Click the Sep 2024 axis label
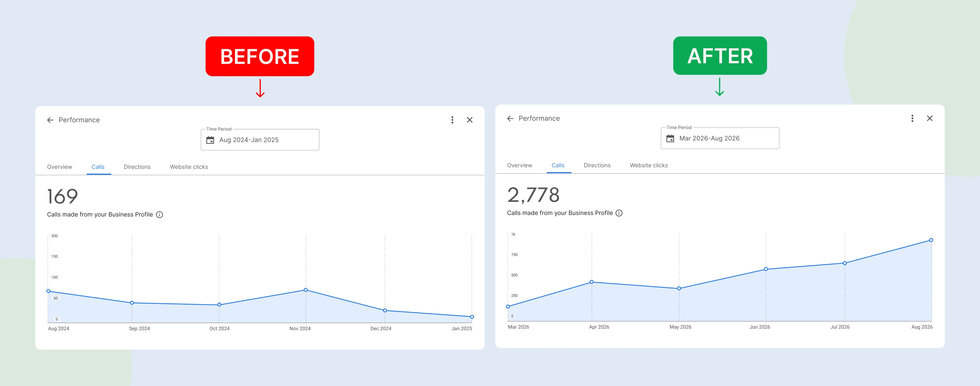This screenshot has height=386, width=980. click(x=139, y=329)
